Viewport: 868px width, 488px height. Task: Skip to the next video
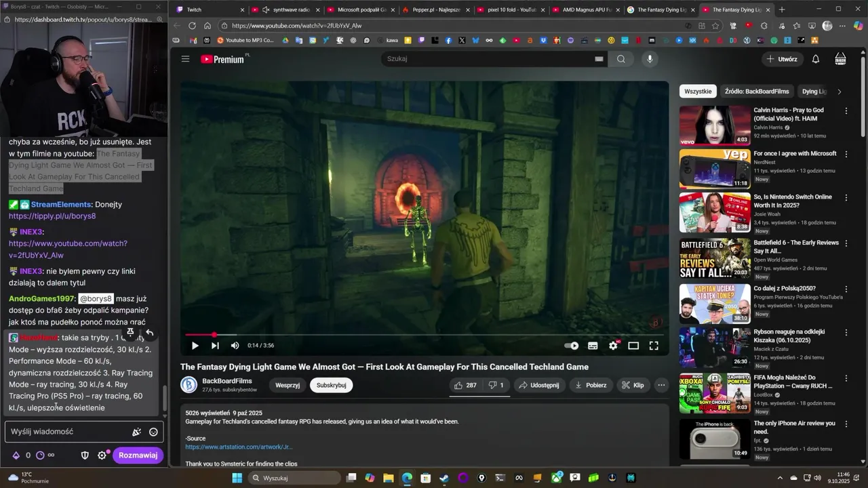[x=215, y=346]
